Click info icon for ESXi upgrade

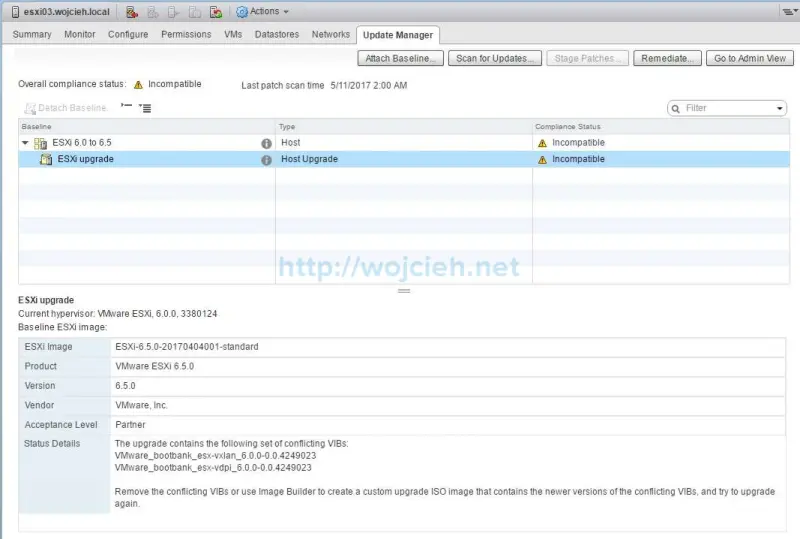pyautogui.click(x=266, y=160)
